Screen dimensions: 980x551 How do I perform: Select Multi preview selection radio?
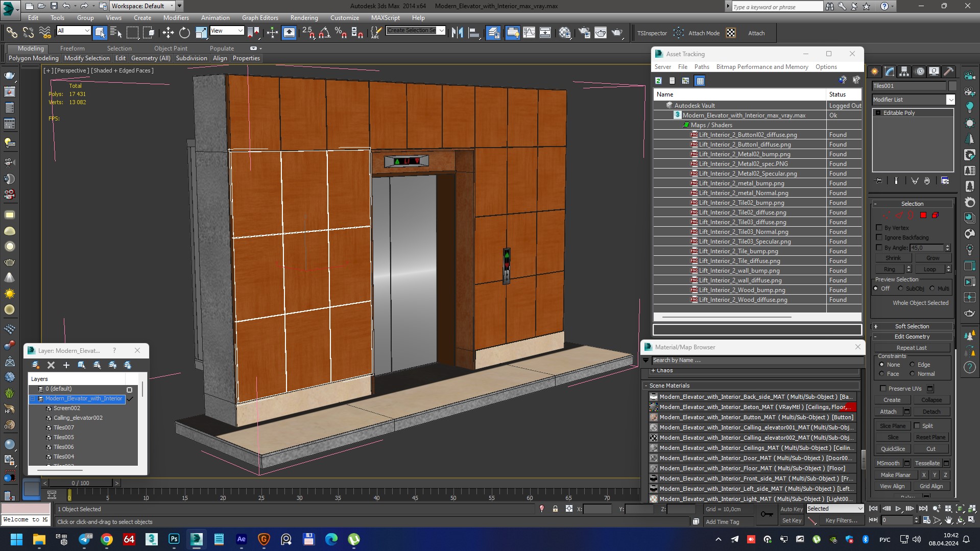click(932, 289)
